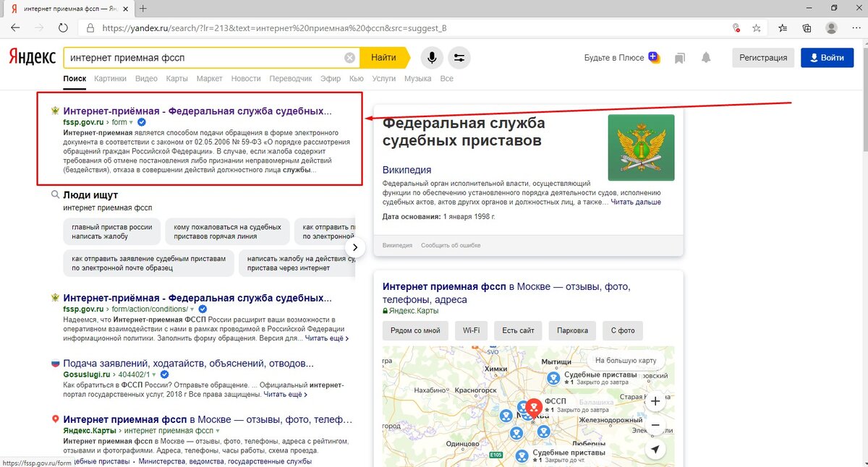Click the FSSP emblem thumbnail
The image size is (868, 467).
[x=641, y=147]
